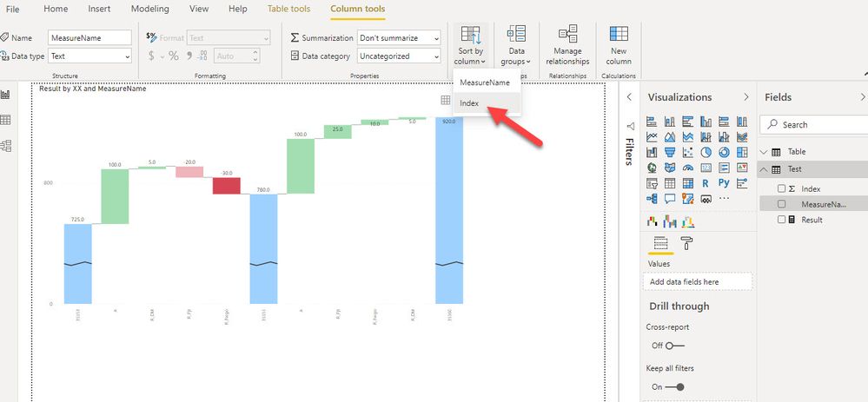Check the MeasureName field checkbox
868x402 pixels.
[x=782, y=204]
